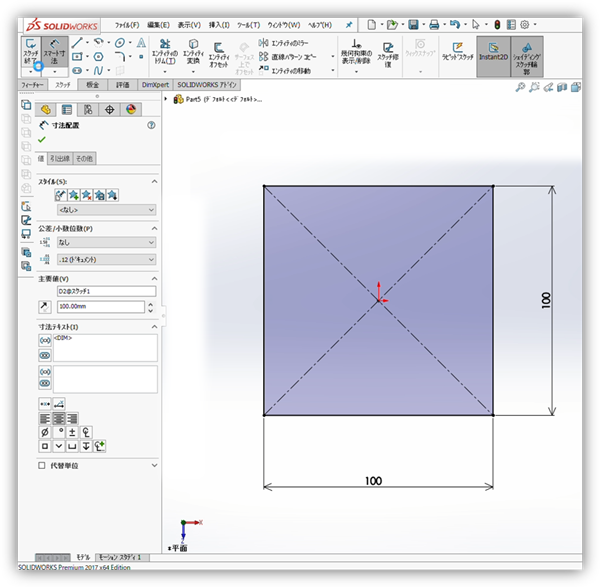
Task: Click Mirror Entities (エンティティのミラー)
Action: pos(284,43)
